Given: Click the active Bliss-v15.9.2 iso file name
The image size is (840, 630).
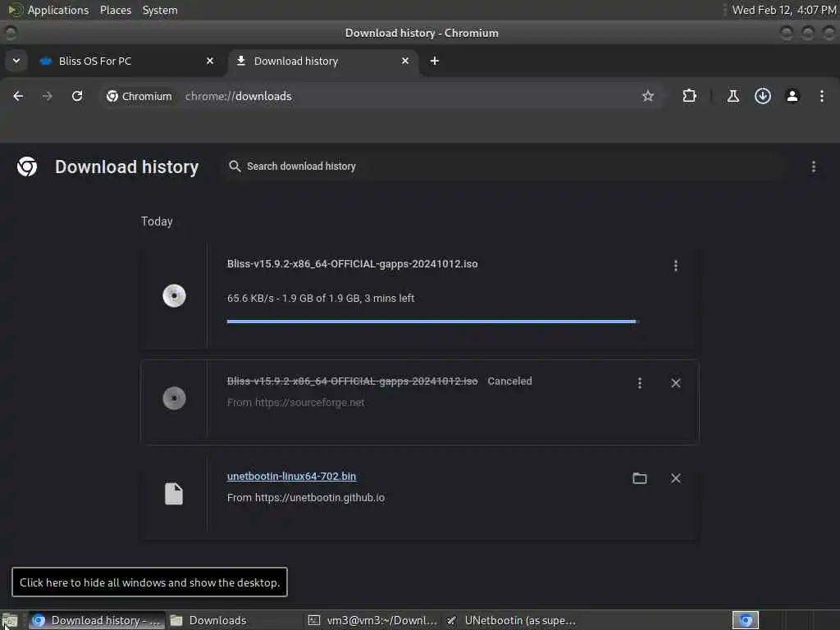Looking at the screenshot, I should point(352,263).
